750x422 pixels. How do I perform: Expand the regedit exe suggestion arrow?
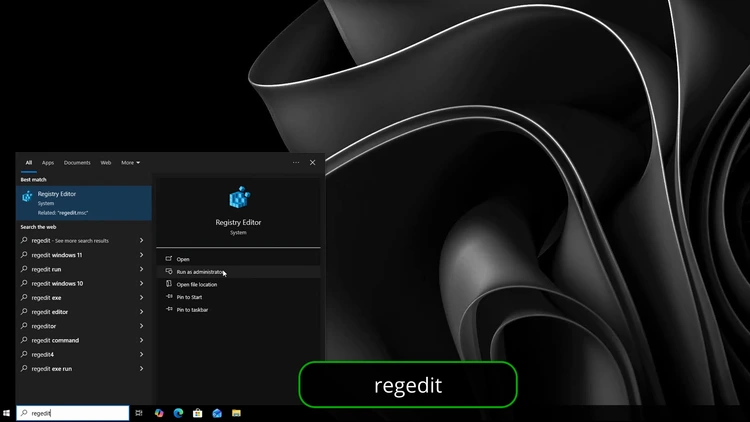tap(142, 298)
